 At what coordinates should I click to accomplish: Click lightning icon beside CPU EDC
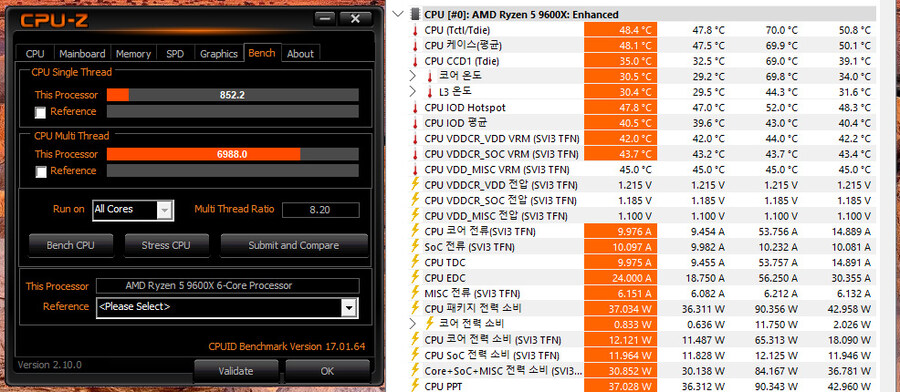coord(416,277)
